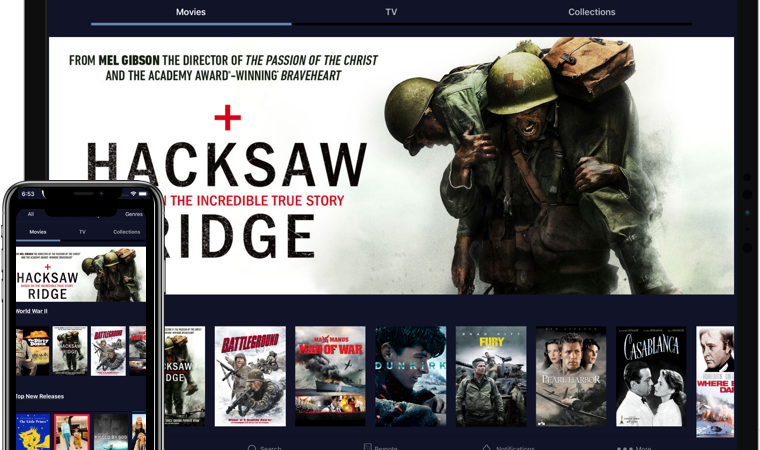Open the Battleground poster on the phone
Image resolution: width=760 pixels, height=450 pixels.
tap(108, 351)
